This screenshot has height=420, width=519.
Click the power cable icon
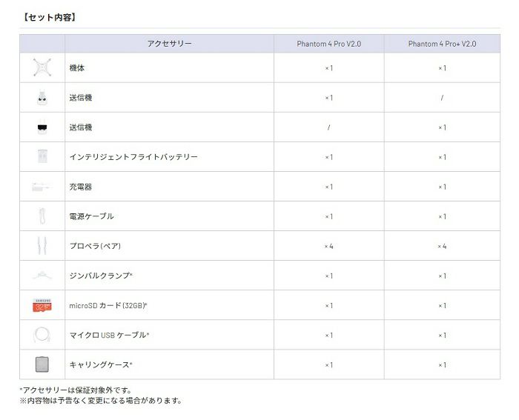(42, 216)
